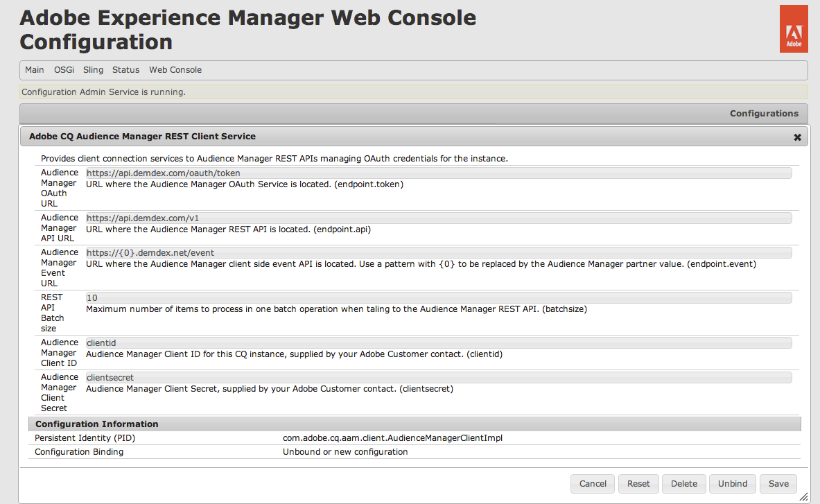Click the resize grip at bottom-right corner
Viewport: 820px width, 504px height.
(803, 496)
